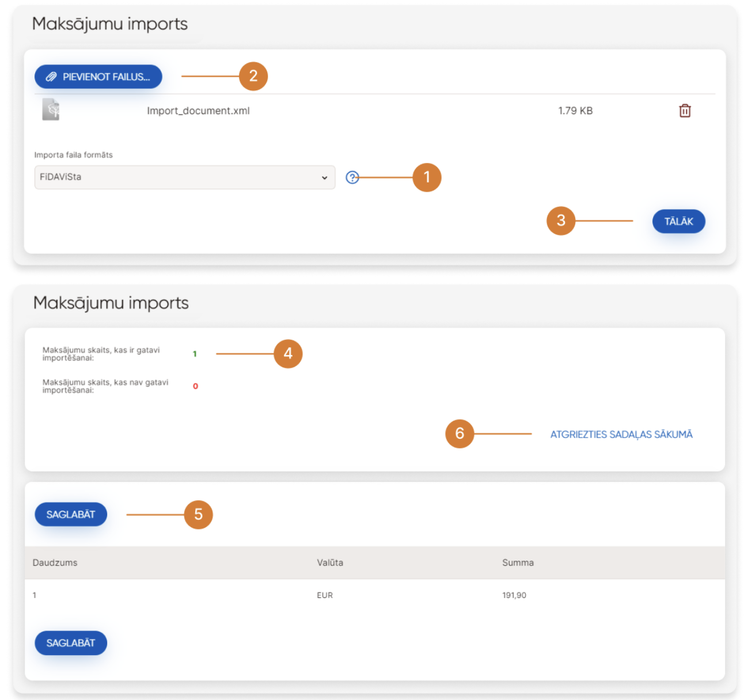Follow the ATGRIEZTIES SADAĻAS SĀKUMĀ link
This screenshot has width=744, height=700.
coord(621,435)
